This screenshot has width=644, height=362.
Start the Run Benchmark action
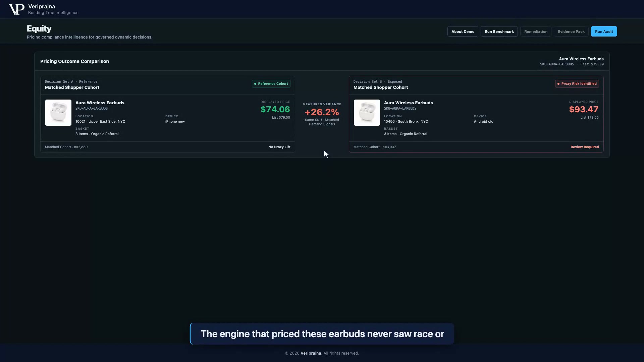(x=499, y=32)
